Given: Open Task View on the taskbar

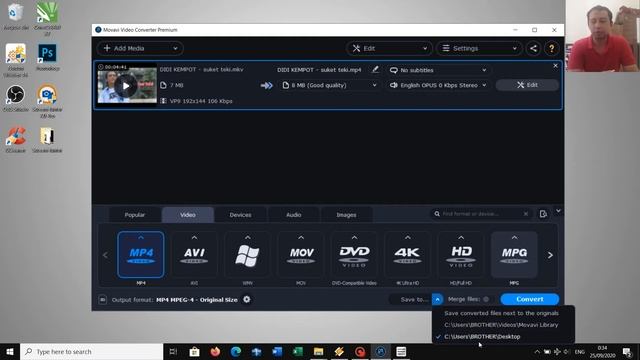Looking at the screenshot, I should point(173,351).
